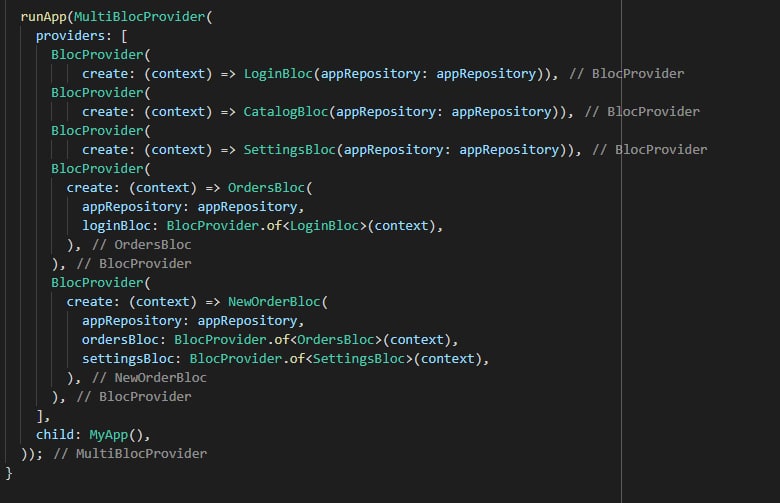Click the NewOrderBloc( constructor name
The image size is (780, 503).
[x=278, y=302]
